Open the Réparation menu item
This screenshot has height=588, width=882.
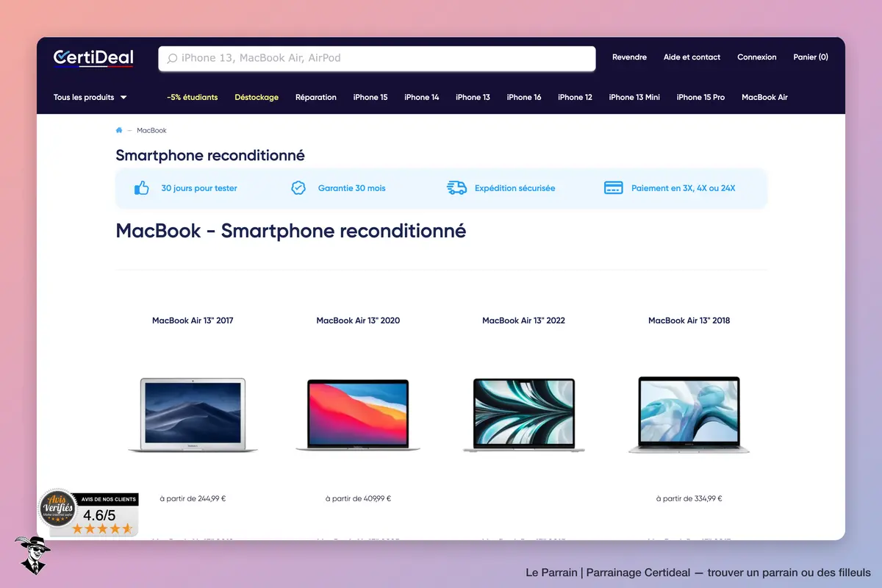coord(316,97)
